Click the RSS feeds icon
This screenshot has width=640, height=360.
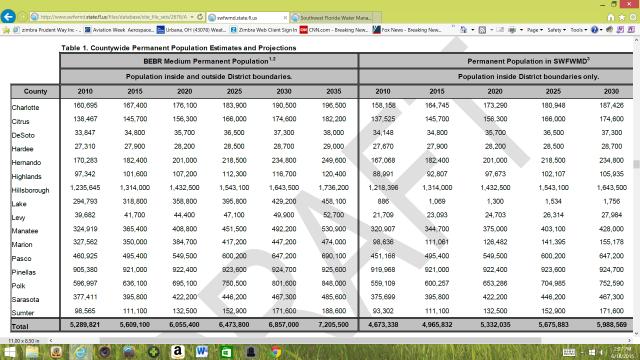click(x=482, y=30)
